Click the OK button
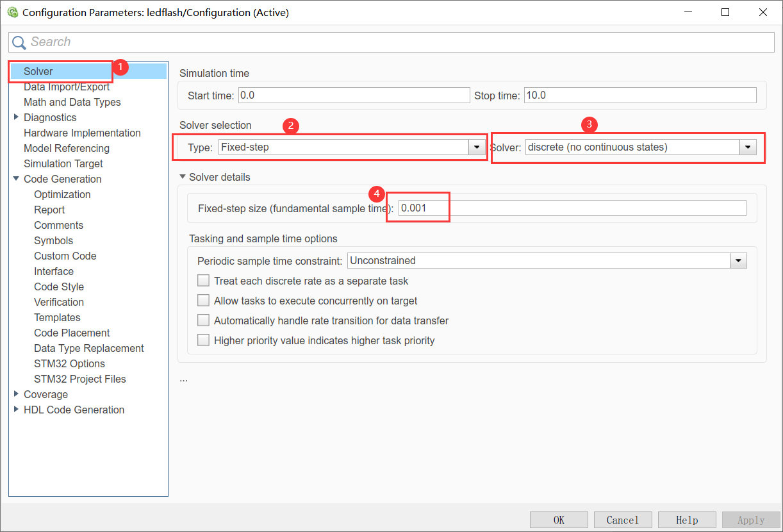This screenshot has height=532, width=783. click(559, 520)
